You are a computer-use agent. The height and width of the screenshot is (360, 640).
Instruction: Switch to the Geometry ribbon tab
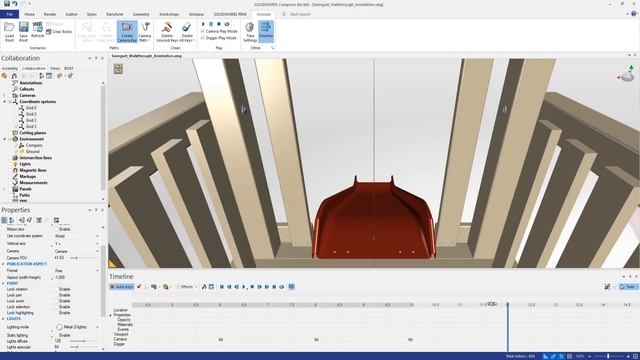point(141,14)
